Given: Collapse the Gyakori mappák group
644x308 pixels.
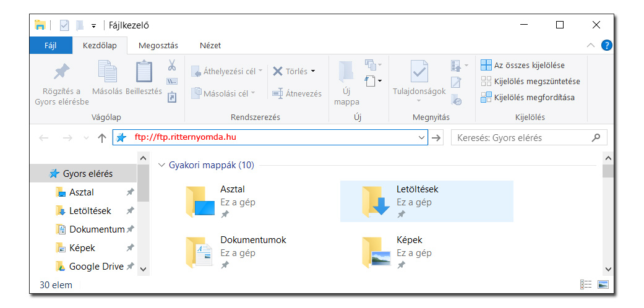Looking at the screenshot, I should (x=161, y=165).
